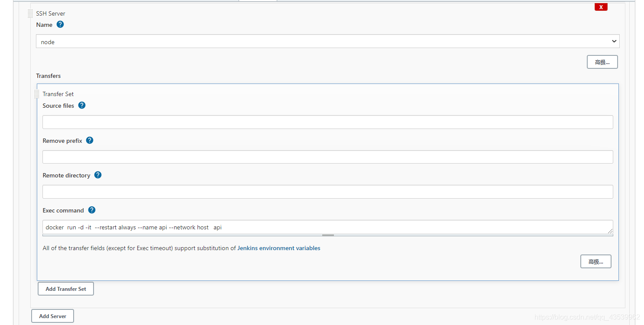Click the Transfers section label

click(x=49, y=76)
